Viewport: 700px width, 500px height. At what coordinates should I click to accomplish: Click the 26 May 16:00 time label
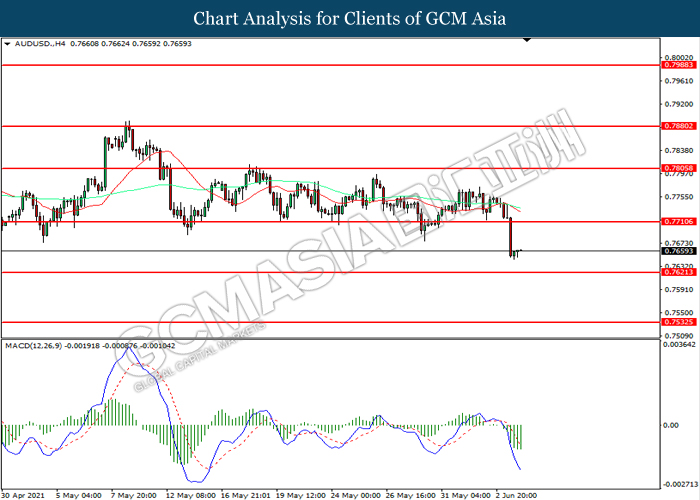coord(411,496)
